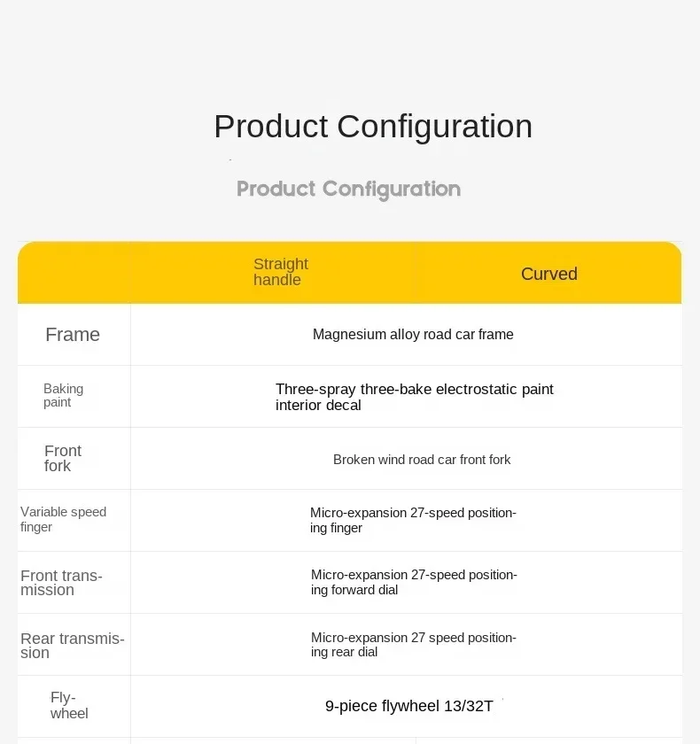Click the Flywheel row label
Image resolution: width=700 pixels, height=744 pixels.
[x=68, y=705]
